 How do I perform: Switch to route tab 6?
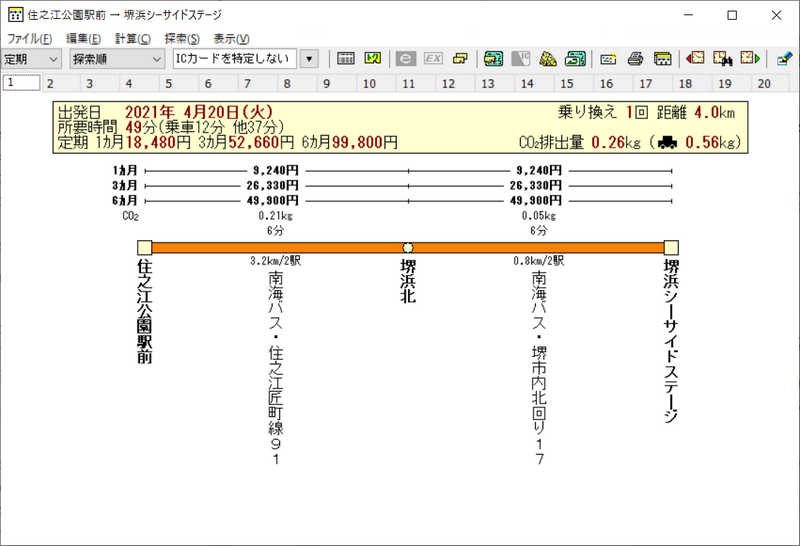point(218,83)
